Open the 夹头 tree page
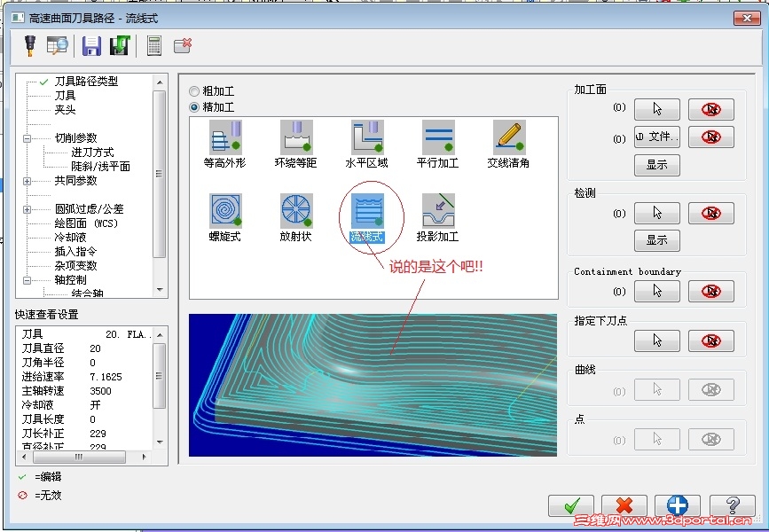The height and width of the screenshot is (532, 769). click(65, 110)
